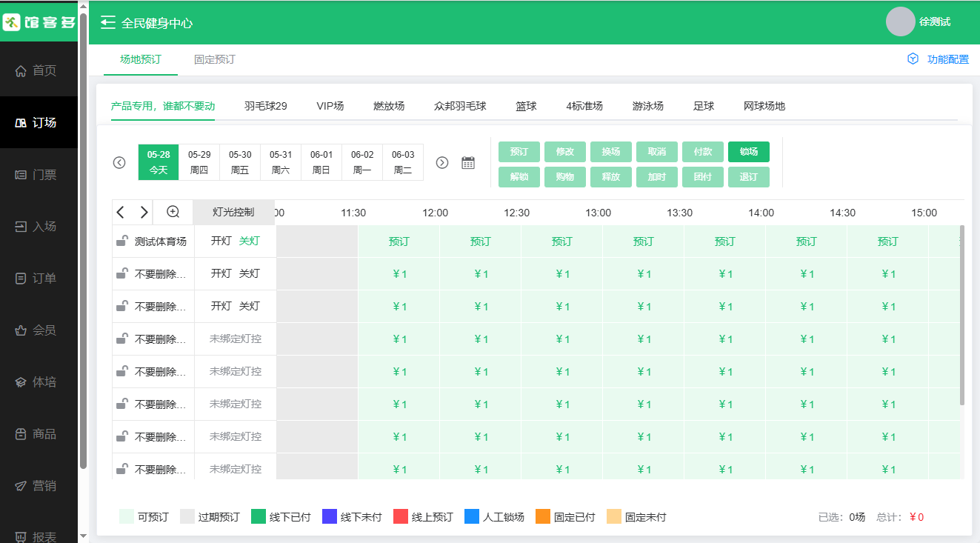Click the schedule grid vertical scrollbar
The image size is (980, 543).
coord(962,315)
